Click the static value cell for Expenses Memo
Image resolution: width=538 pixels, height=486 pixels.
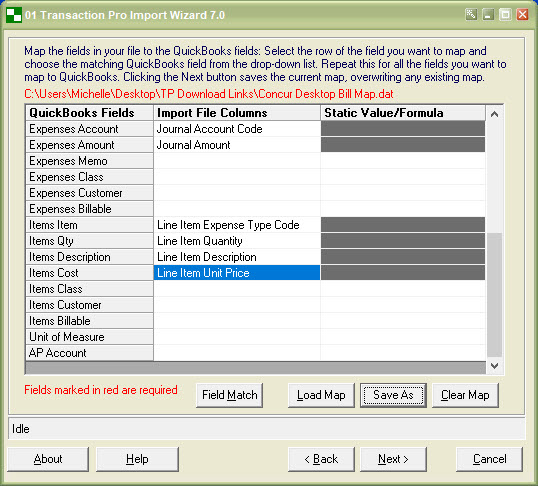point(403,161)
